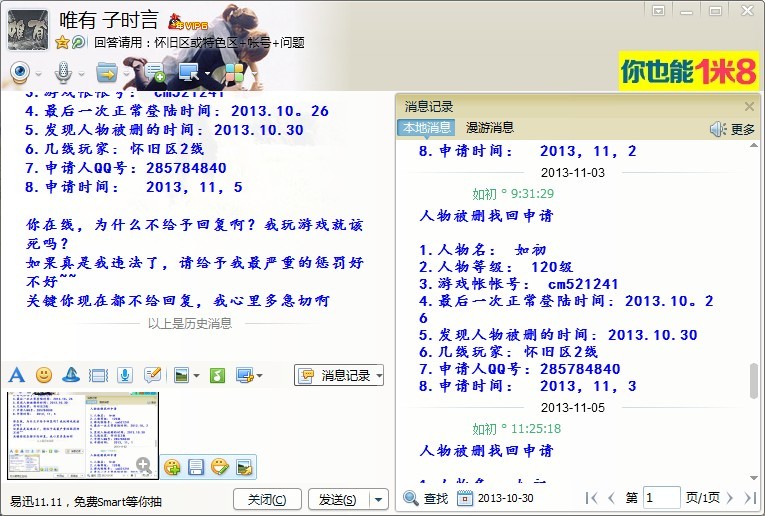Start a voice call with the microphone icon

click(x=62, y=72)
